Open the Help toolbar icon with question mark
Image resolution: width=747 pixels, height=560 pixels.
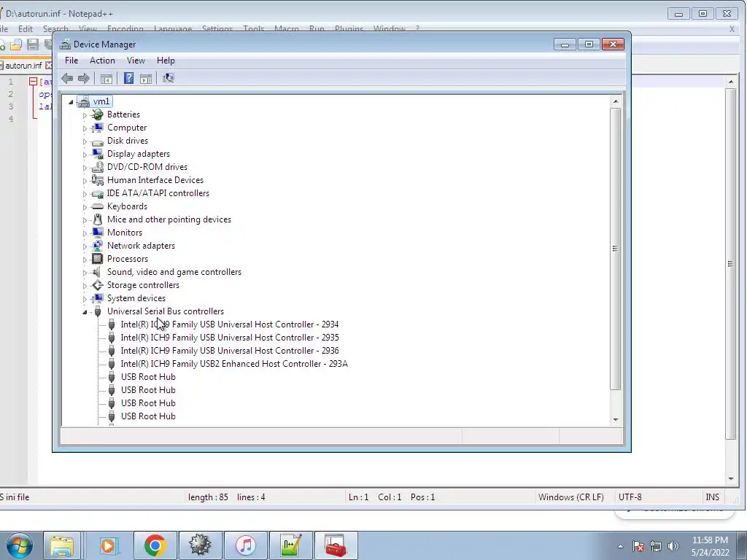coord(128,78)
